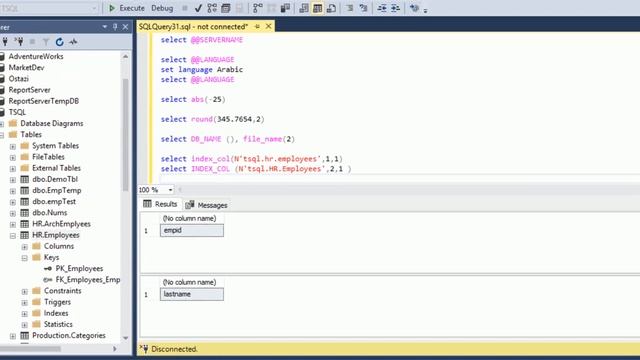640x360 pixels.
Task: Select the dbo.Nums table
Action: point(49,213)
